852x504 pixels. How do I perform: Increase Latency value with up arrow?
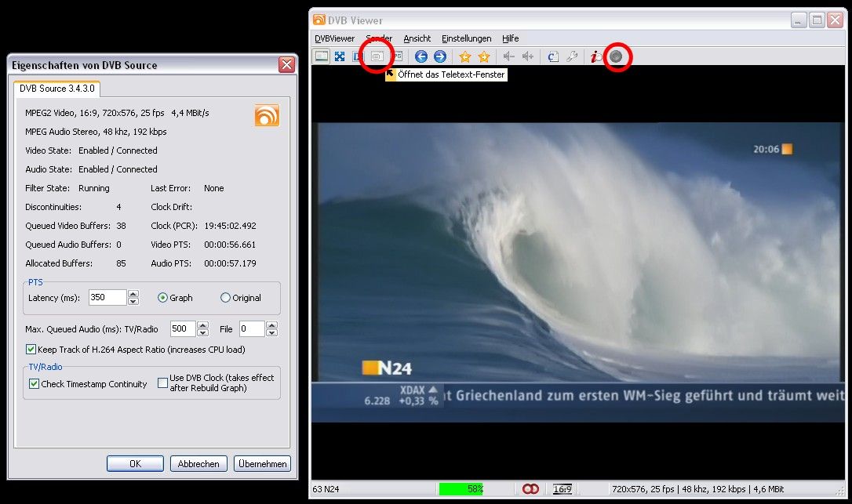tap(133, 294)
